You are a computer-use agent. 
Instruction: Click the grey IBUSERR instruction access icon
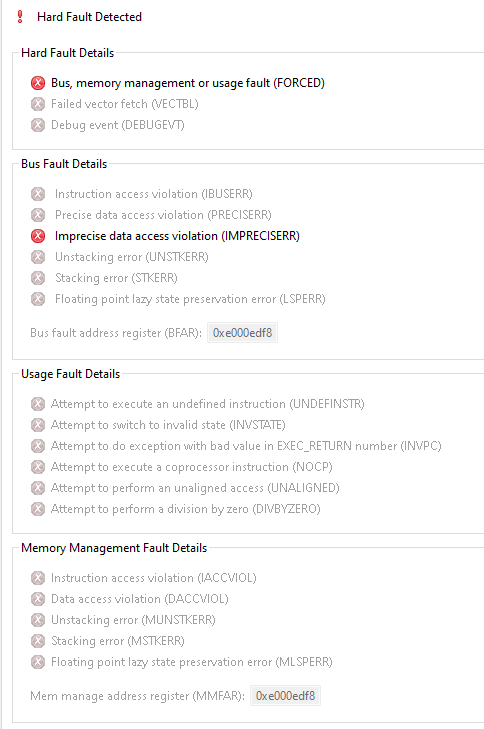click(38, 194)
